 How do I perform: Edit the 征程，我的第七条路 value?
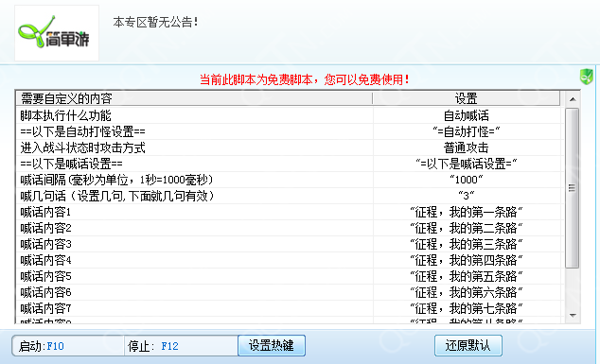pos(466,308)
